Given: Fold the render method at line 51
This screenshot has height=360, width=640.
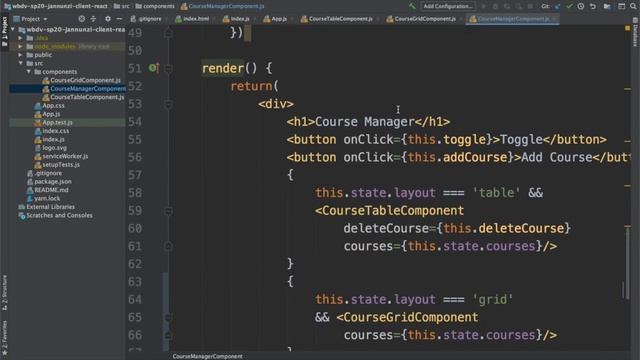Looking at the screenshot, I should (x=168, y=69).
